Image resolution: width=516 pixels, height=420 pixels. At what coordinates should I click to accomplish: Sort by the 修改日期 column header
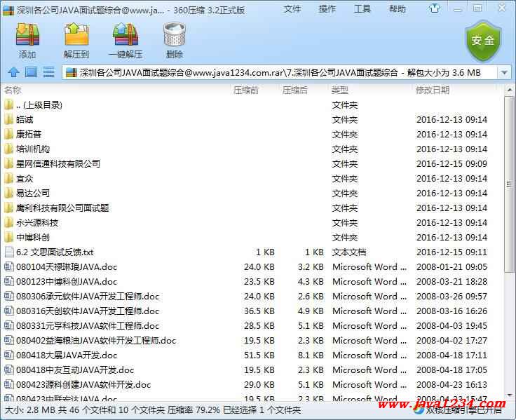coord(433,90)
